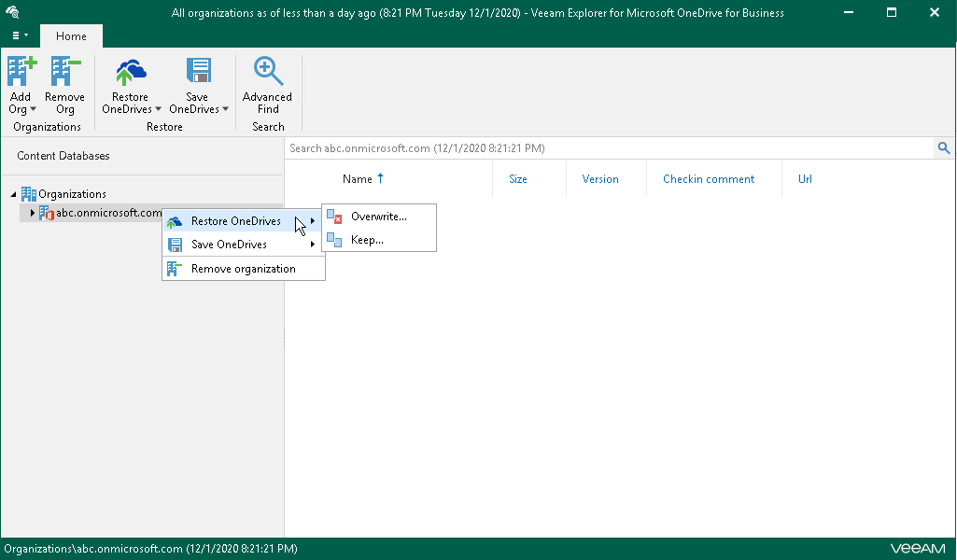Click the Save OneDrives disk icon in ribbon
Image resolution: width=957 pixels, height=560 pixels.
(x=198, y=71)
